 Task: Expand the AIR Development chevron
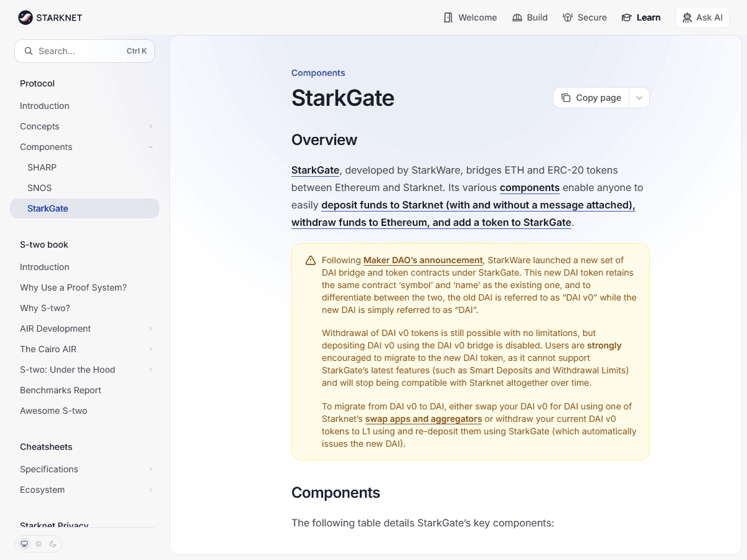[x=151, y=329]
